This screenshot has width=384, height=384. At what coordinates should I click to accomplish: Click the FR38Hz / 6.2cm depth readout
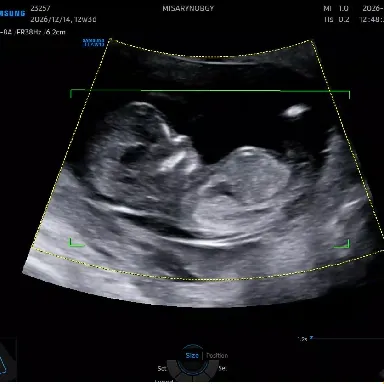point(41,32)
